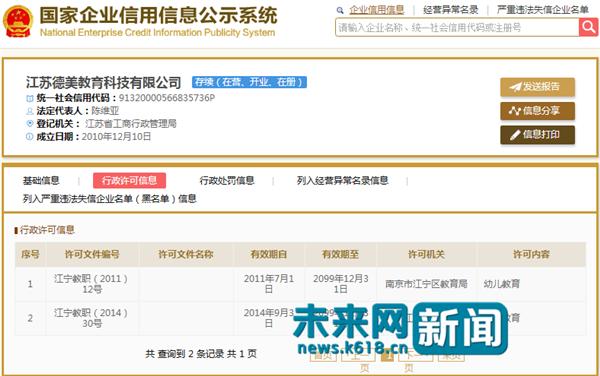Click start date 2014年9月3日 in row 2

[x=269, y=318]
